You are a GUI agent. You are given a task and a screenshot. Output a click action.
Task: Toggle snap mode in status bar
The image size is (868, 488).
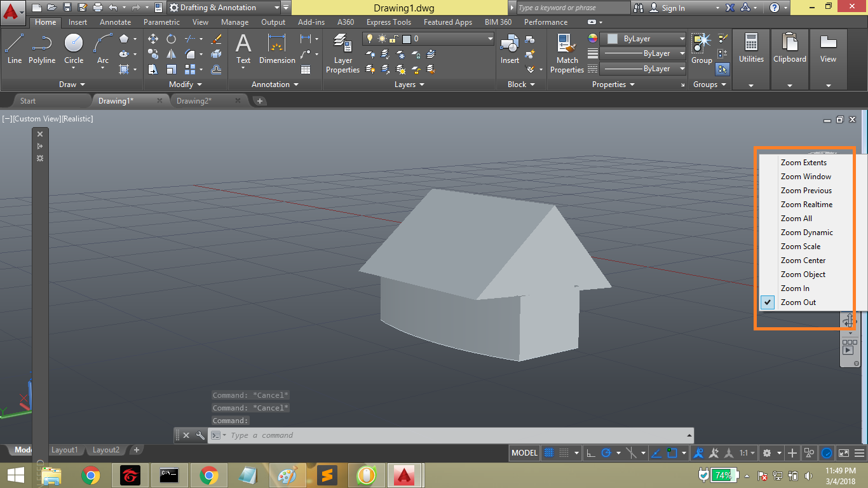[x=563, y=453]
